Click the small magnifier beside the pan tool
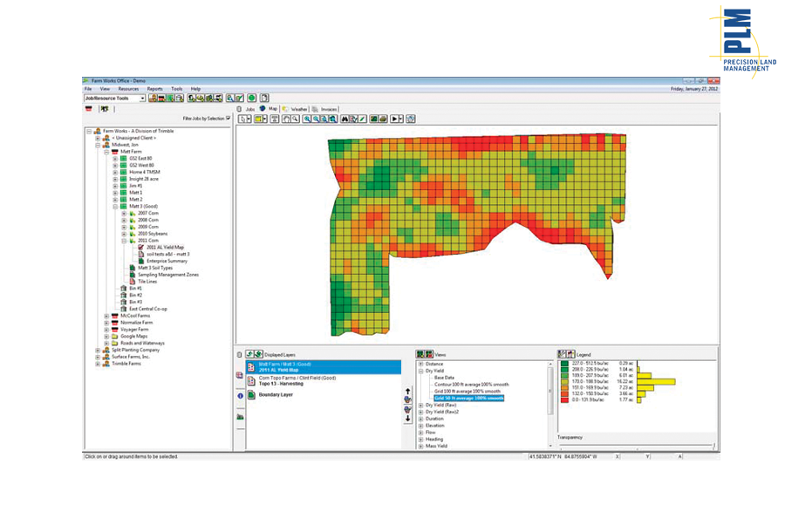Image resolution: width=785 pixels, height=532 pixels. tap(296, 119)
